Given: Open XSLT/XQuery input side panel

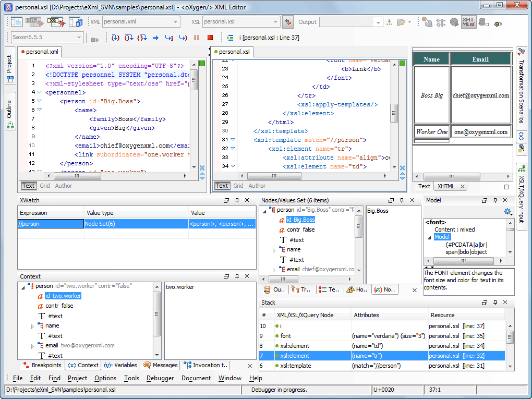Looking at the screenshot, I should [522, 197].
